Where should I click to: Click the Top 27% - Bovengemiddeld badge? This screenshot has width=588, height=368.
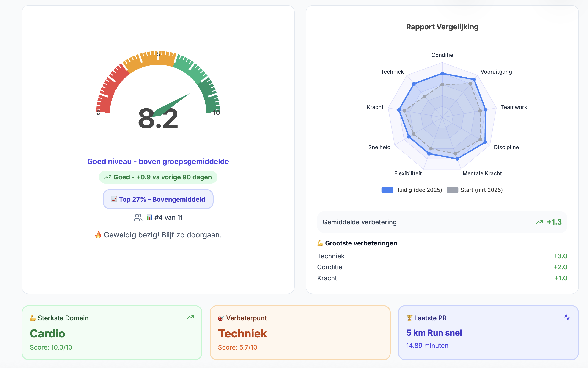point(158,199)
